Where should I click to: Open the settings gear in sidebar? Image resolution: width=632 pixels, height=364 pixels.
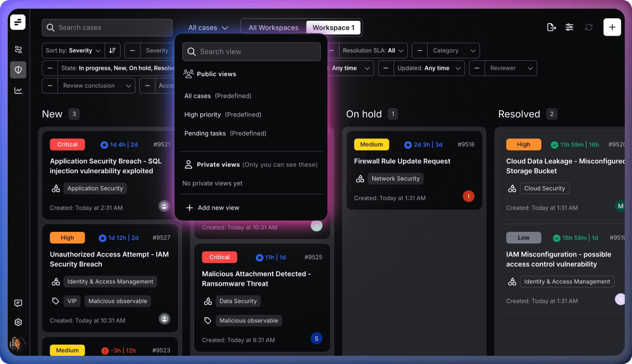tap(18, 322)
